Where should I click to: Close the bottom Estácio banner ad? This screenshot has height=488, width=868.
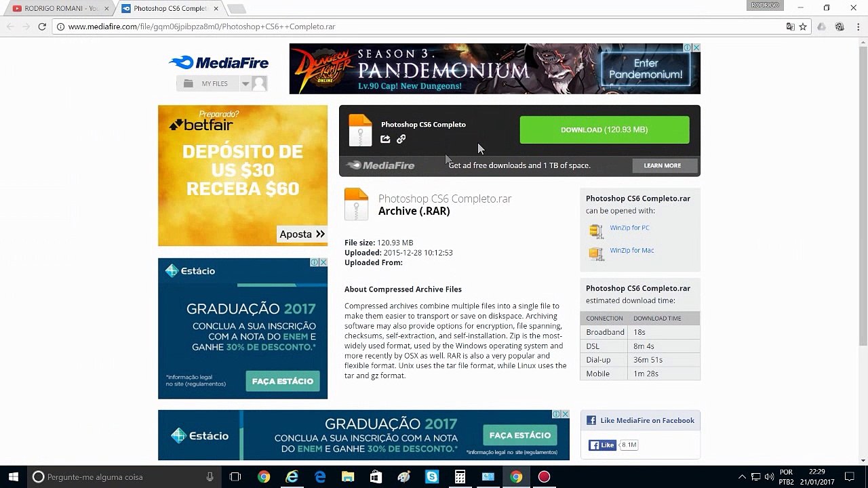click(565, 414)
